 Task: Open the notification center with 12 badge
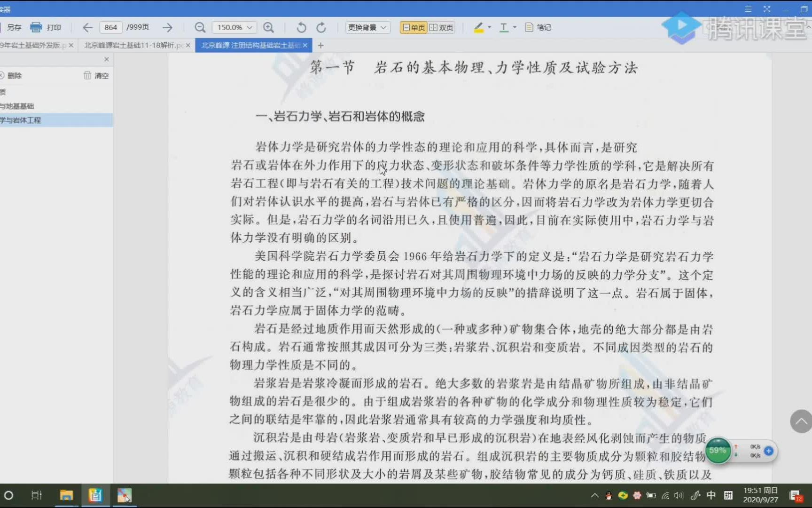796,496
